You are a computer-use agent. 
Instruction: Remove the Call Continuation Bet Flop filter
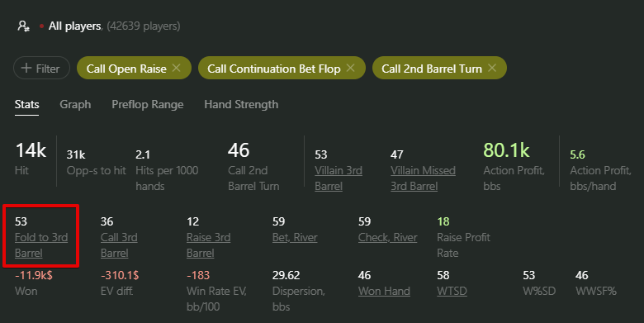click(x=350, y=68)
